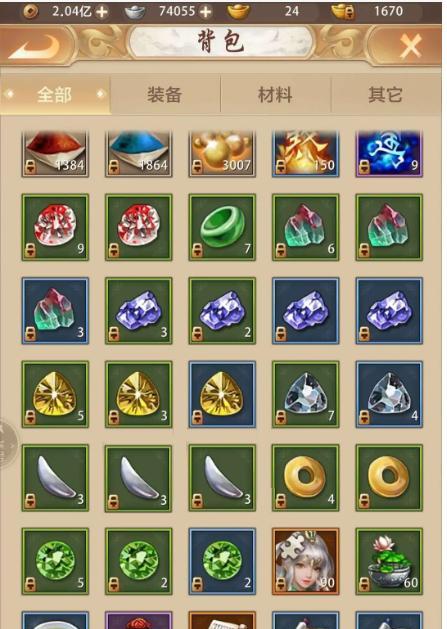Viewport: 447px width, 629px height.
Task: Choose the yellow gem with count 5
Action: (55, 394)
